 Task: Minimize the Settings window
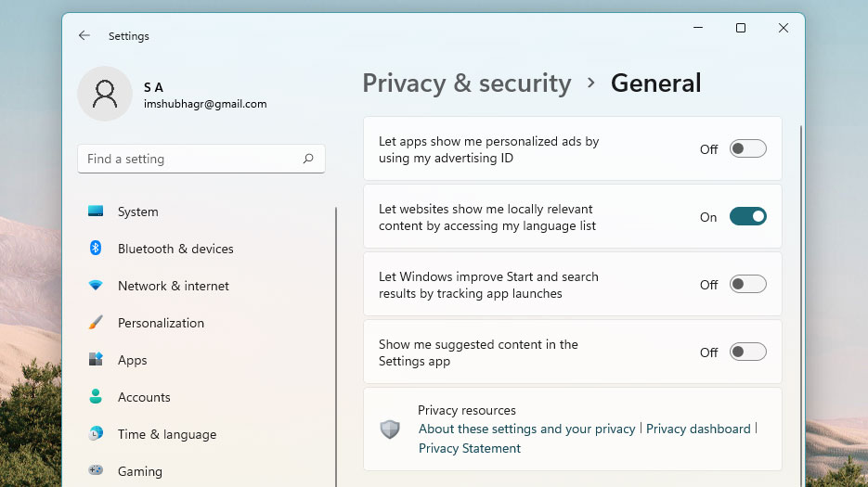698,28
